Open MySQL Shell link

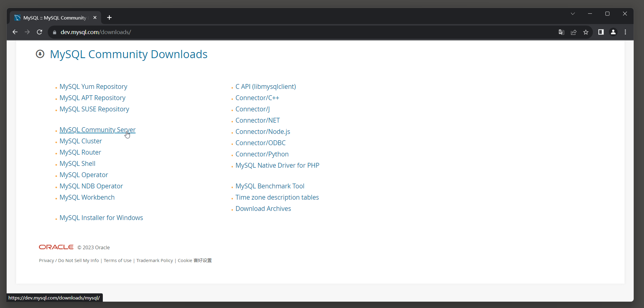[77, 163]
